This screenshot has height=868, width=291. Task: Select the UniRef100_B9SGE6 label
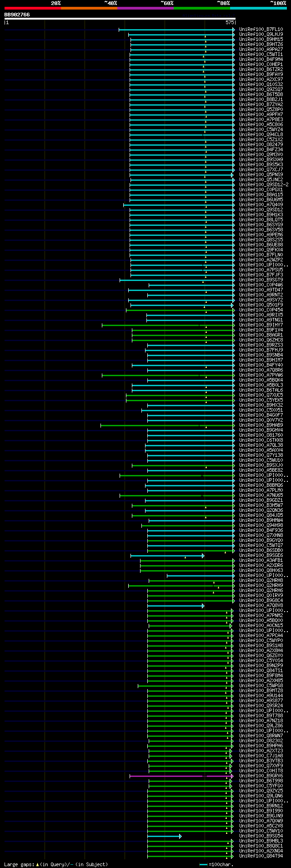click(261, 556)
